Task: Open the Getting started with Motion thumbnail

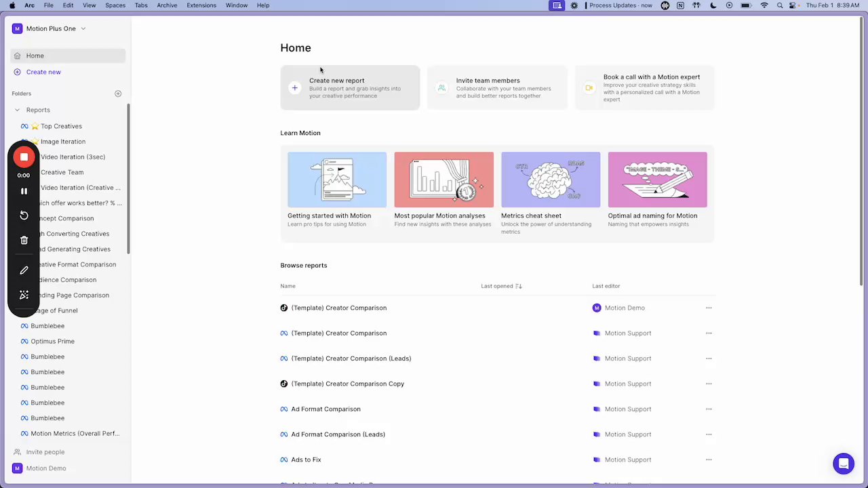Action: click(x=337, y=180)
